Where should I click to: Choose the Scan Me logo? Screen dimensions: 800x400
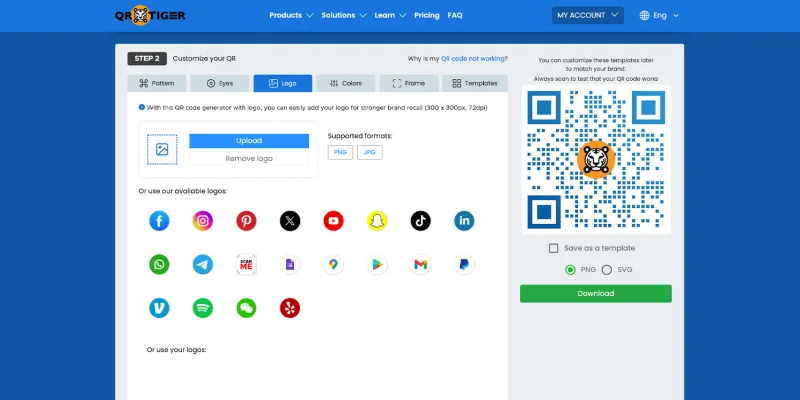click(246, 264)
